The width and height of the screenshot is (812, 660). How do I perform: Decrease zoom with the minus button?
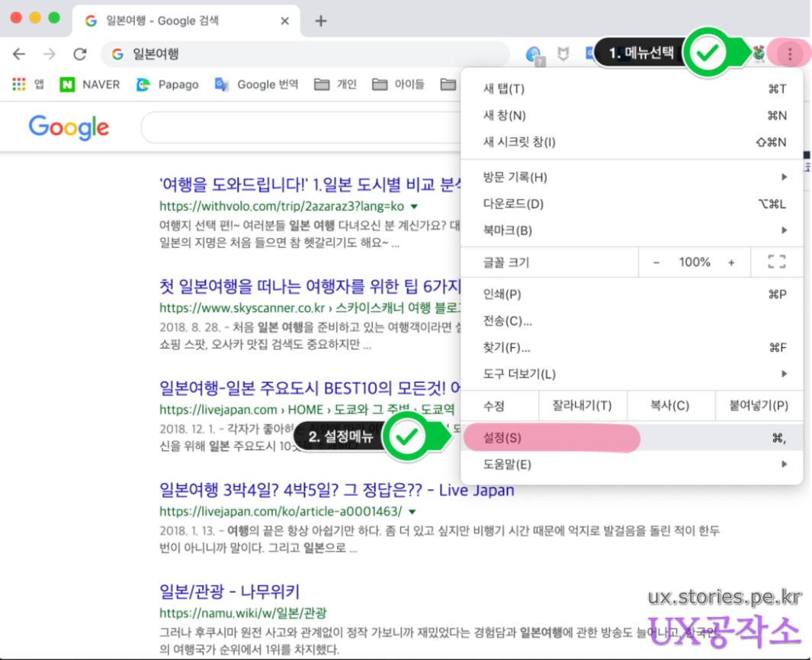(x=656, y=262)
